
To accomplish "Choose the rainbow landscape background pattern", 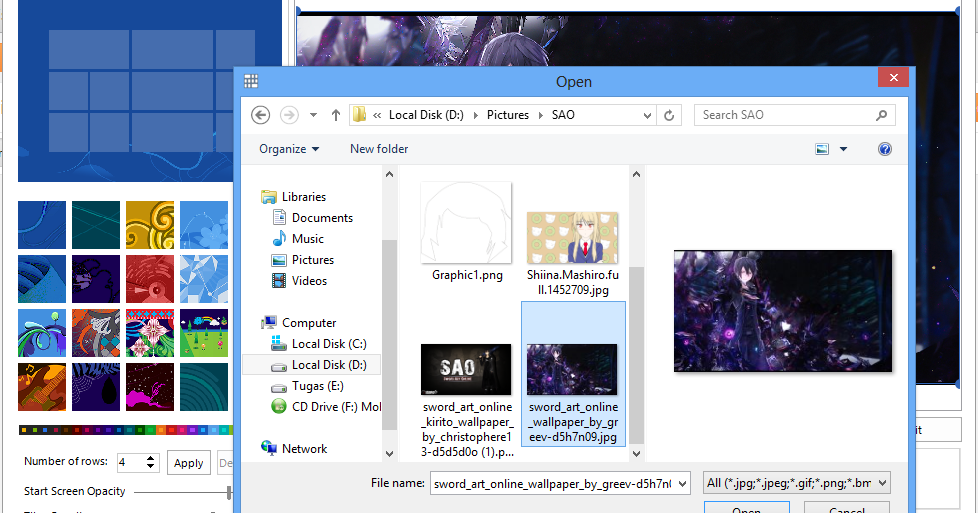I will (x=204, y=333).
